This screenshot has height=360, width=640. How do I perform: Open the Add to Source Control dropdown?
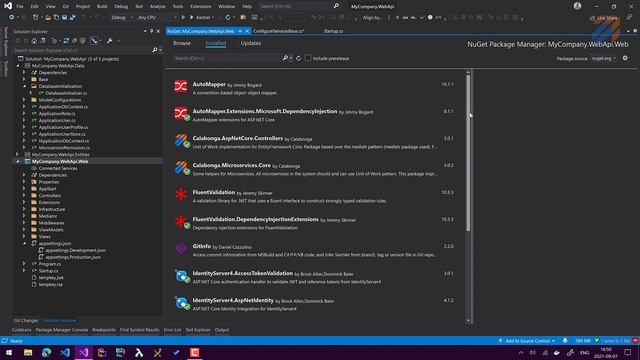tap(527, 340)
